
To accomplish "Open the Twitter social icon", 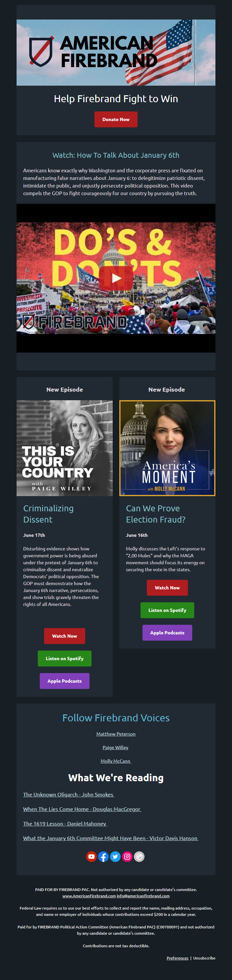I will tap(115, 856).
